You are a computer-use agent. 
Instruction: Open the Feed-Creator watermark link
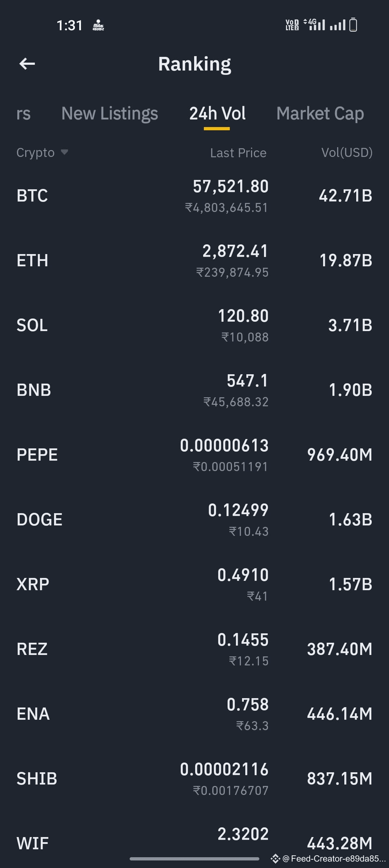pos(334,859)
